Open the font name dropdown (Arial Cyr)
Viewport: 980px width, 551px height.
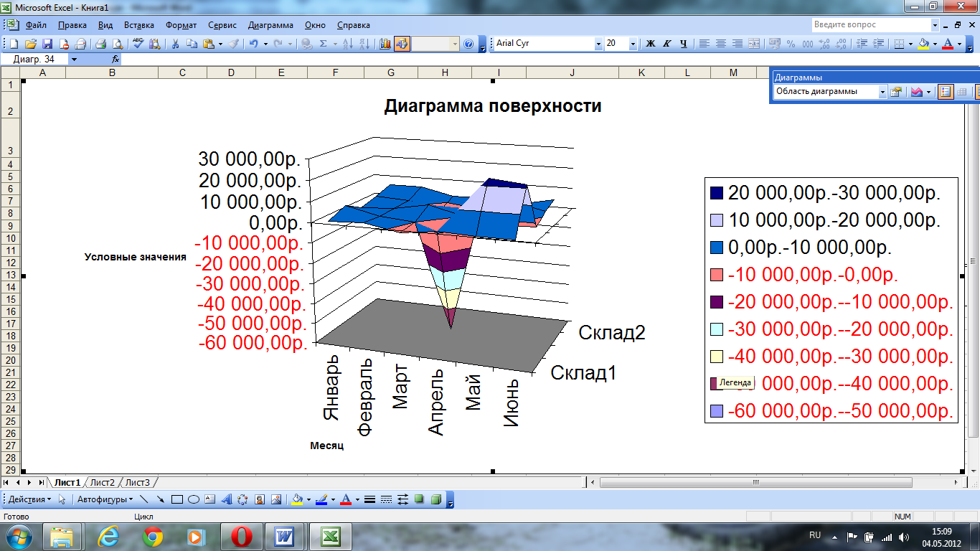point(598,44)
